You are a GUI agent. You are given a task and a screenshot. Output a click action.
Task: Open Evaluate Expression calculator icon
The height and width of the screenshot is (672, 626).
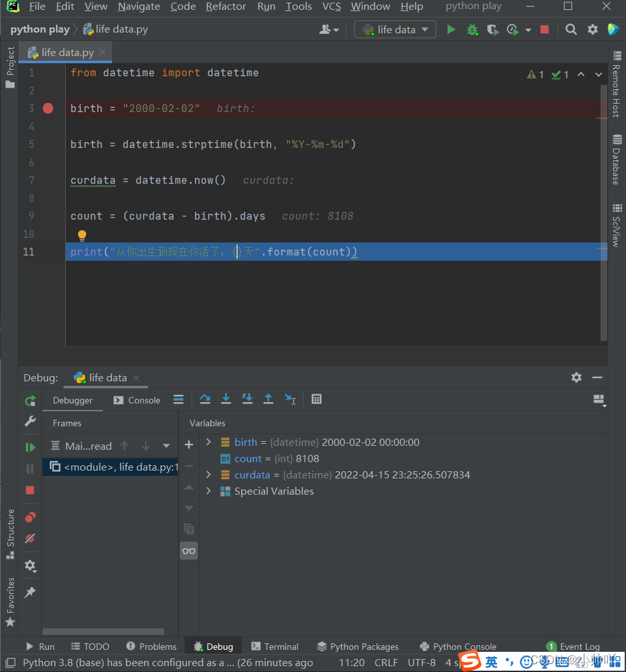(x=317, y=400)
